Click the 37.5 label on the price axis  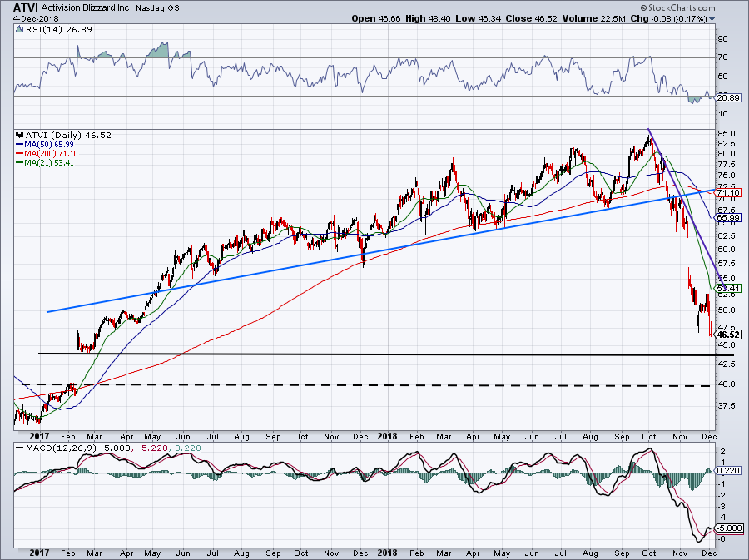click(x=726, y=406)
